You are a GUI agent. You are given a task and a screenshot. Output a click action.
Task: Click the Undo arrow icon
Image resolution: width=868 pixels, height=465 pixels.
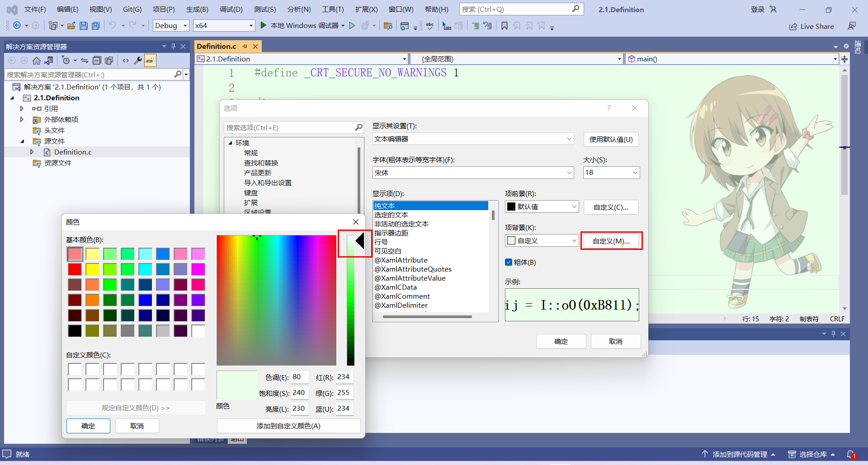click(x=113, y=26)
